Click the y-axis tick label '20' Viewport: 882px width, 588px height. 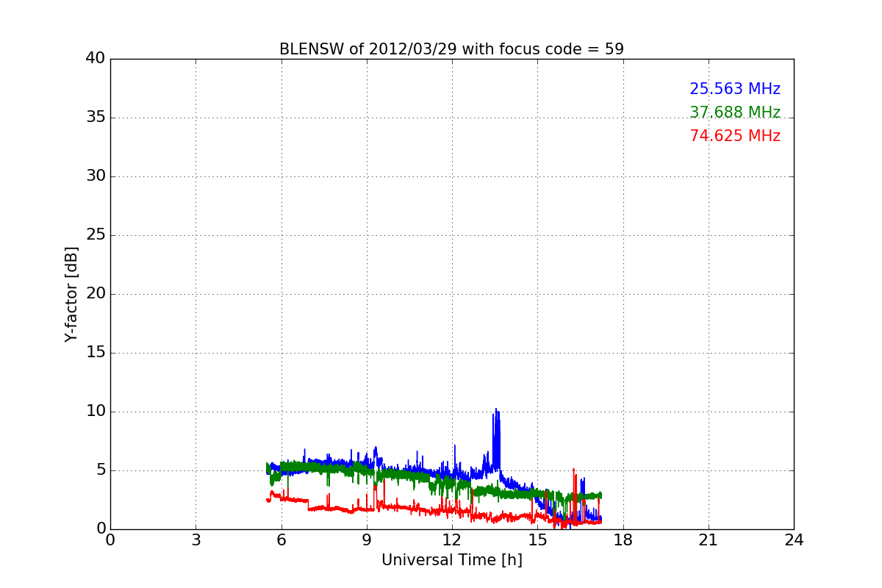(x=96, y=294)
